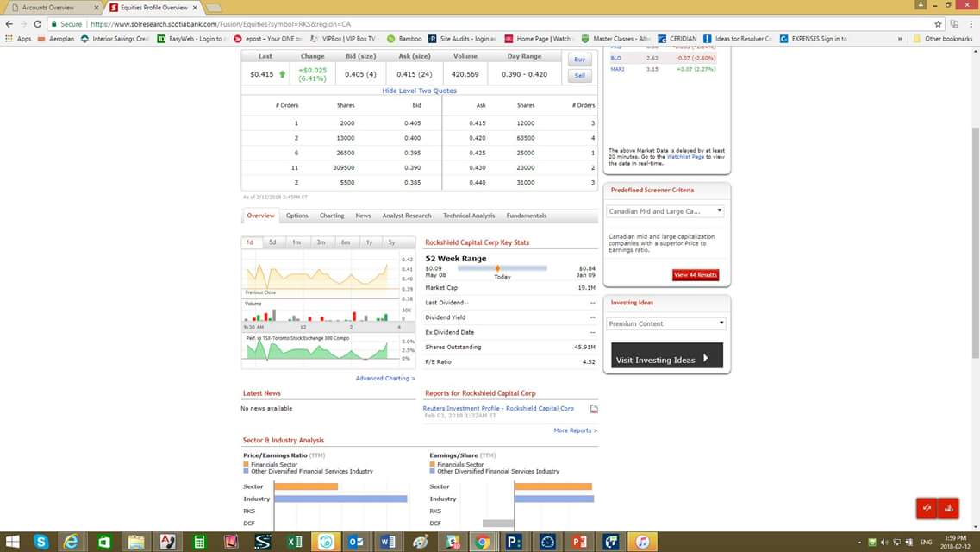Open Word from the taskbar

(x=388, y=542)
